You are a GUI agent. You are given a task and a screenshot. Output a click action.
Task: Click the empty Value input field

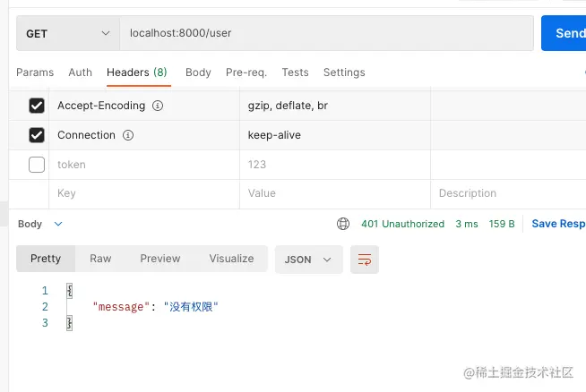(x=335, y=193)
